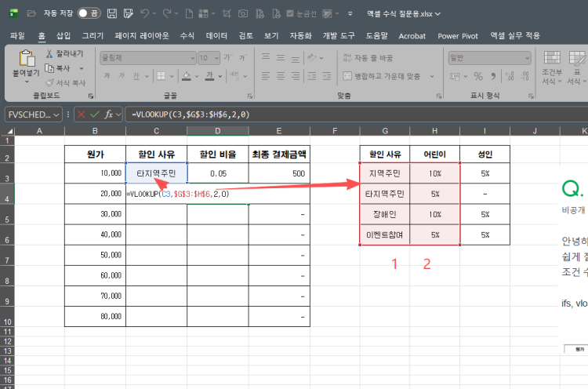The width and height of the screenshot is (588, 389).
Task: Click the Center horizontal alignment icon
Action: pyautogui.click(x=281, y=77)
